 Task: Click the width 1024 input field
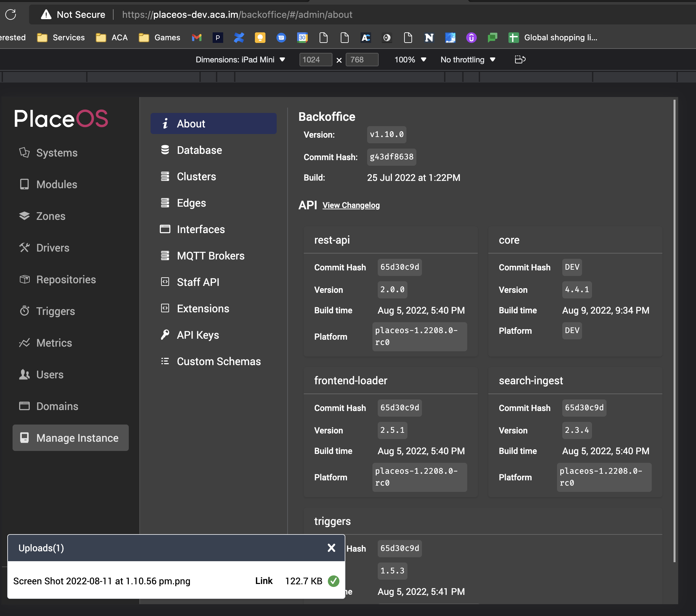click(x=315, y=60)
